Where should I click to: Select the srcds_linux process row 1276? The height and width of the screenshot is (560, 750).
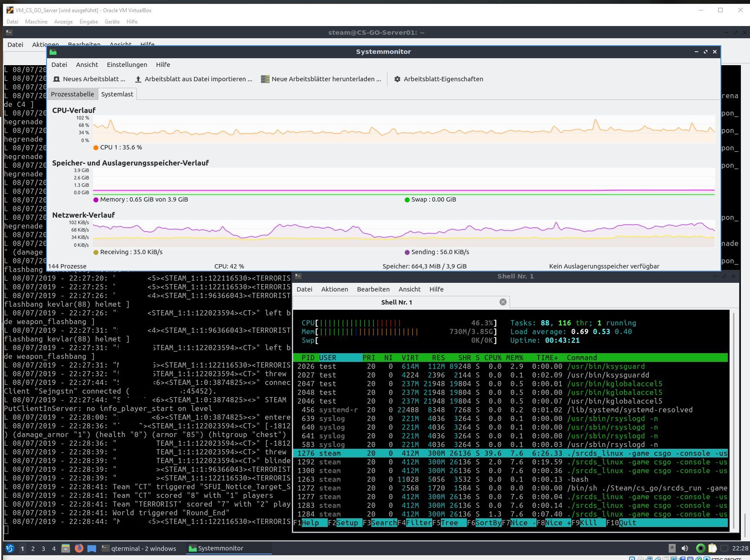click(478, 453)
